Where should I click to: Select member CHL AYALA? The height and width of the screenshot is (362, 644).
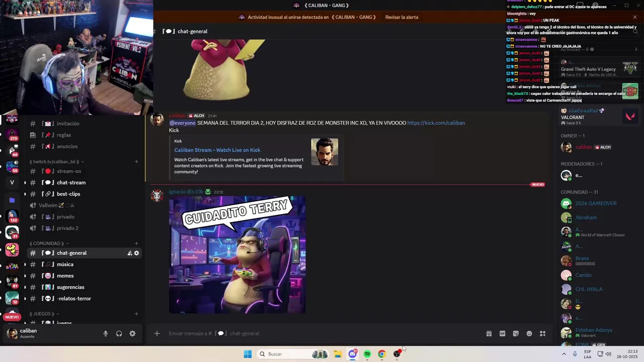599,289
